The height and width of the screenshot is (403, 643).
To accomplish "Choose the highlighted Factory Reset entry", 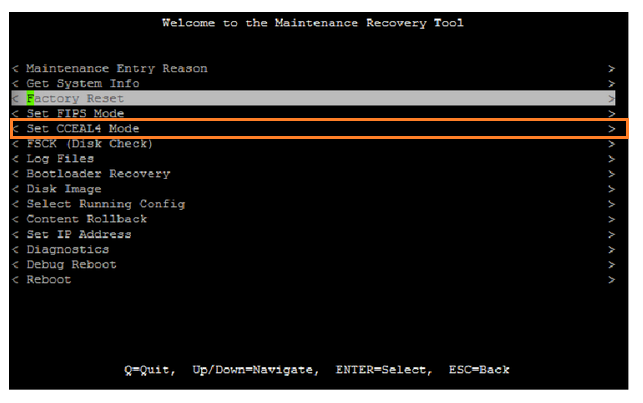I will (x=313, y=98).
